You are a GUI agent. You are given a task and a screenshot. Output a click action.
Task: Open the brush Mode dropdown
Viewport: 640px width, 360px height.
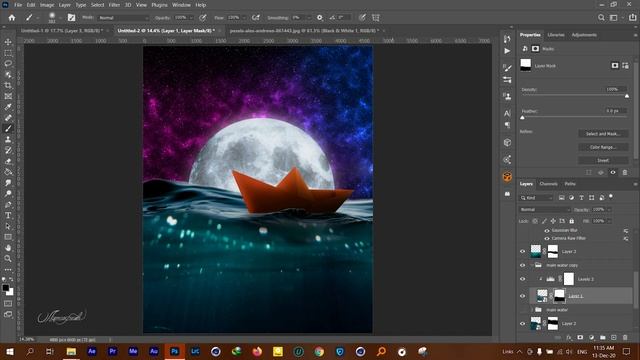[124, 18]
